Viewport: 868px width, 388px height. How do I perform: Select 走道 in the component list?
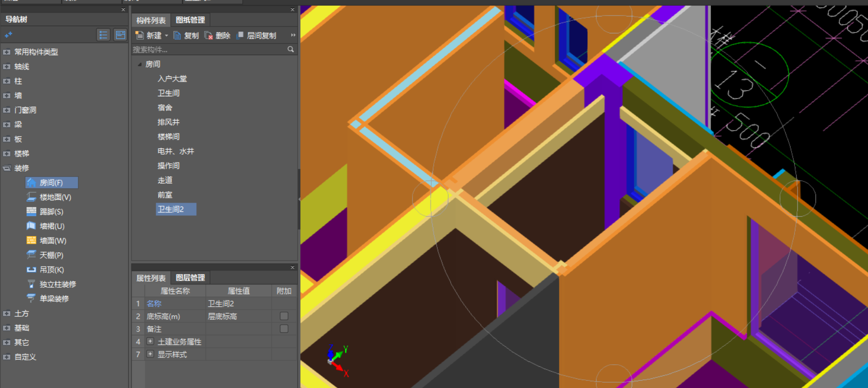(165, 180)
